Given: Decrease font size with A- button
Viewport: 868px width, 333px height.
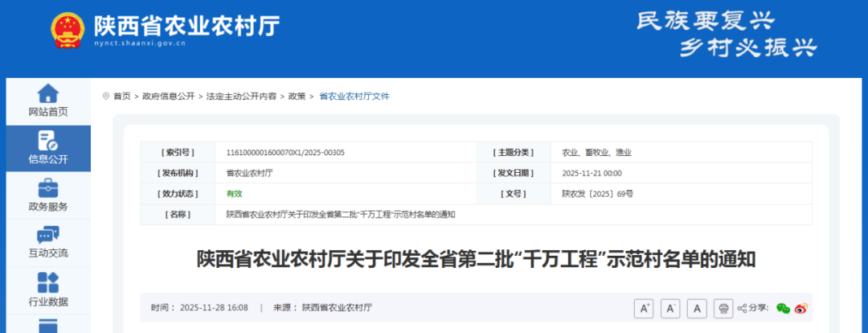Looking at the screenshot, I should [x=671, y=308].
